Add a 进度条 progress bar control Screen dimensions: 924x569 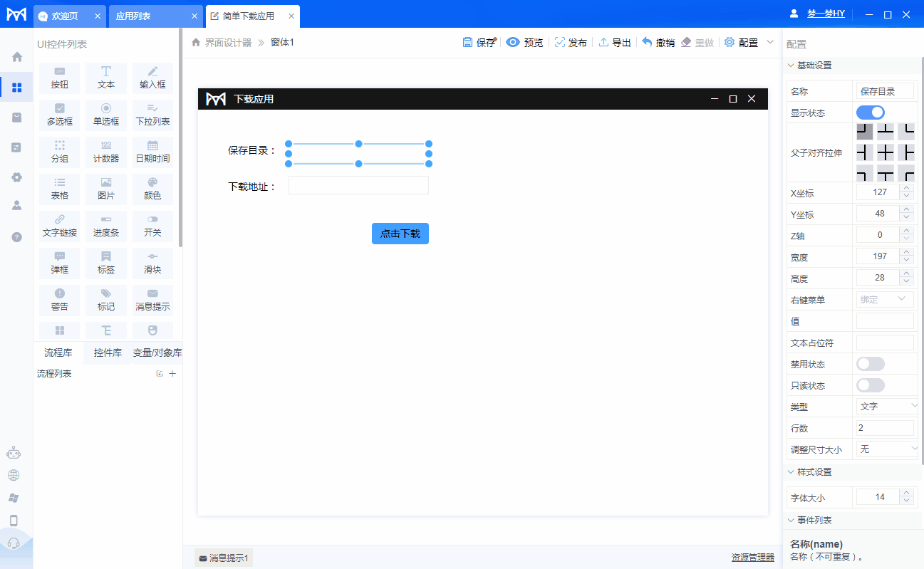coord(106,226)
